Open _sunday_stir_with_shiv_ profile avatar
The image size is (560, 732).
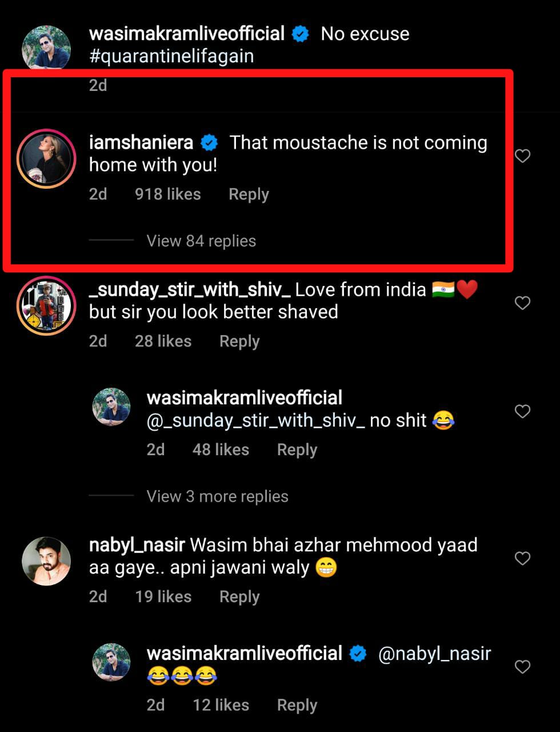coord(46,305)
